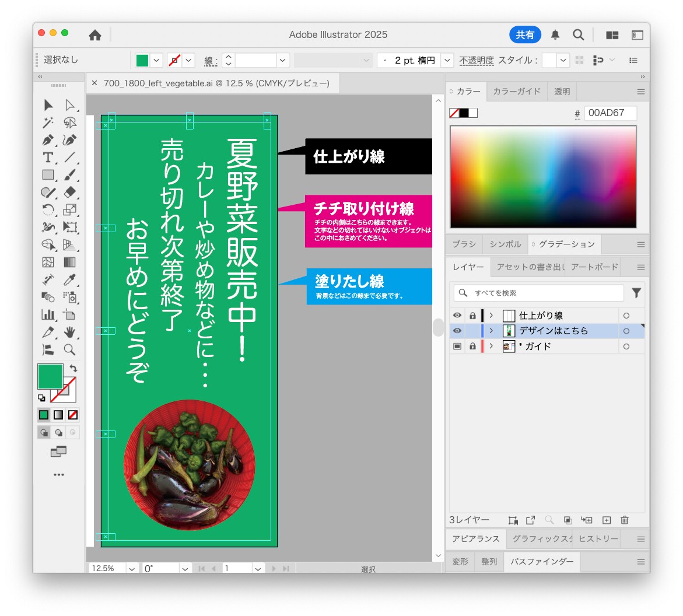Click the search magnifier in title bar

579,35
